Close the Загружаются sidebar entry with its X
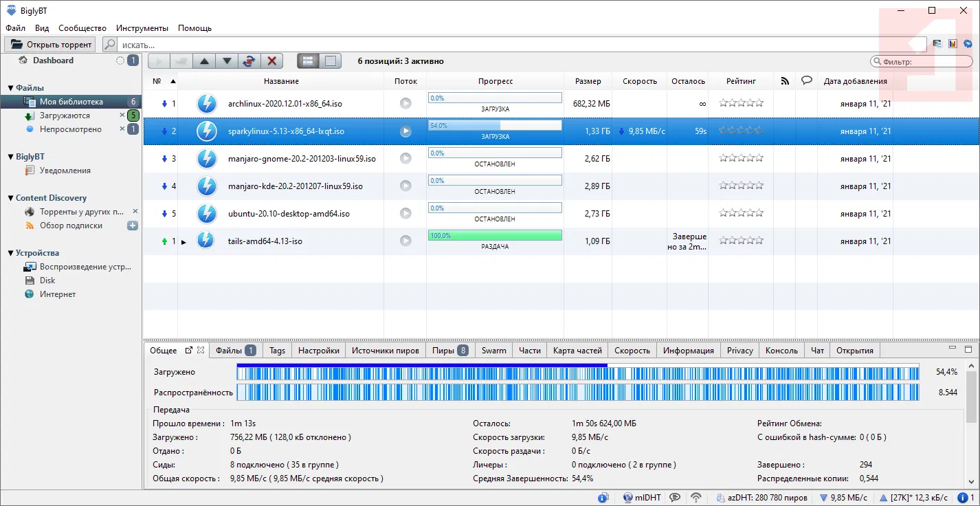Viewport: 980px width, 506px height. pyautogui.click(x=122, y=115)
